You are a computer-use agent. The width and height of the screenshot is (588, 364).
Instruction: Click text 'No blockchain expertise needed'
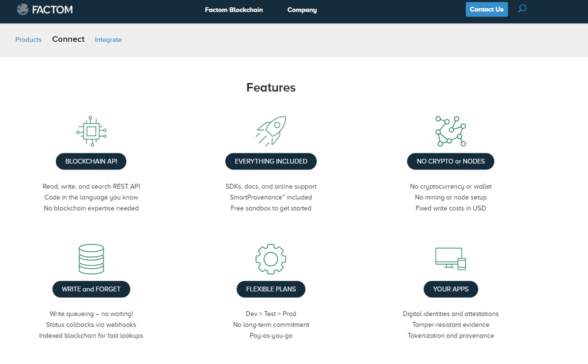(x=91, y=208)
